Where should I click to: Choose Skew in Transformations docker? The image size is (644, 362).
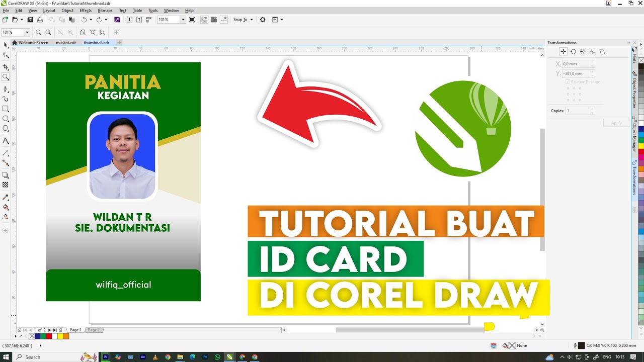click(602, 52)
